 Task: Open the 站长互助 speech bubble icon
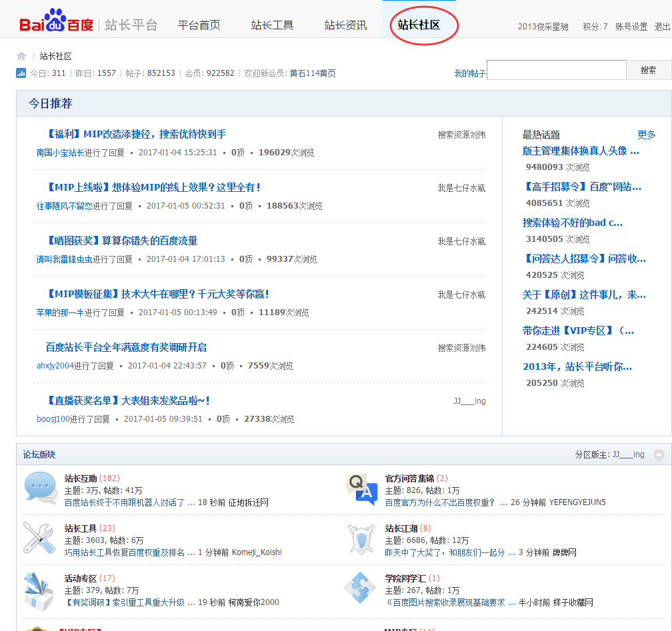tap(40, 488)
